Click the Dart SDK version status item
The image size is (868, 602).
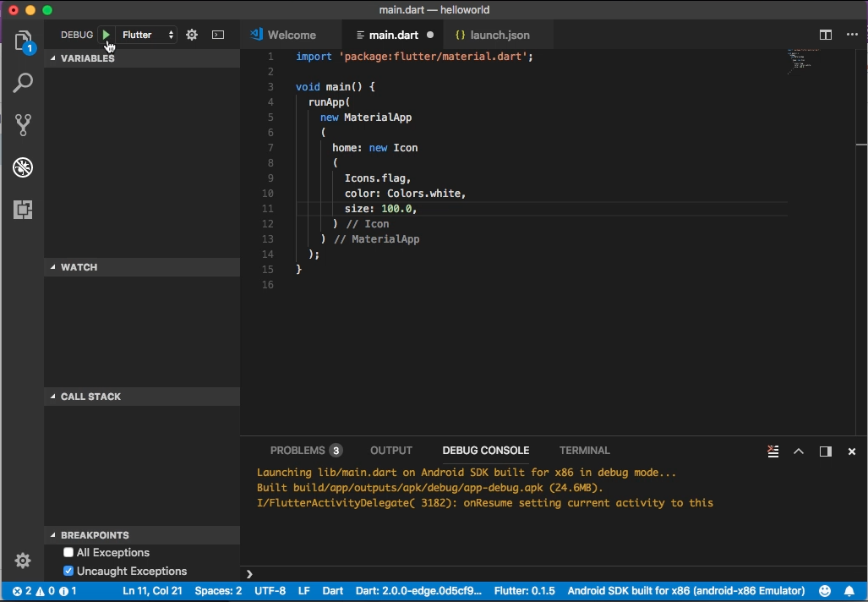(418, 591)
